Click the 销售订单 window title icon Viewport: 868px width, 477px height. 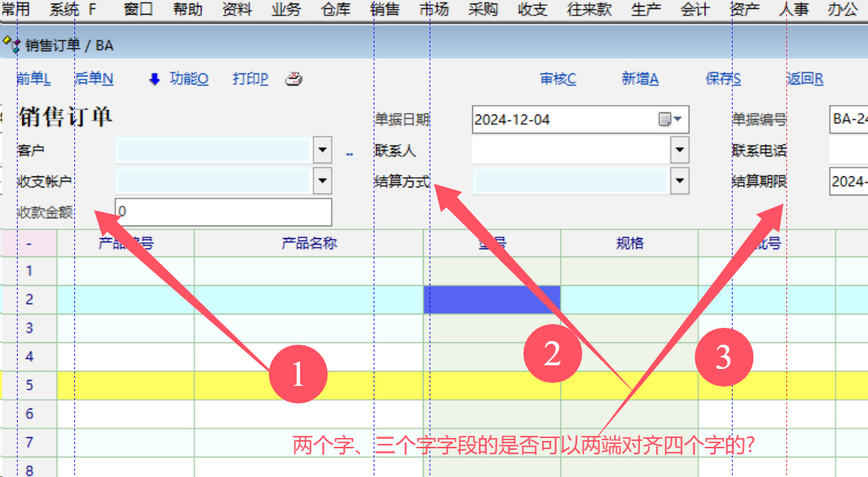[11, 46]
